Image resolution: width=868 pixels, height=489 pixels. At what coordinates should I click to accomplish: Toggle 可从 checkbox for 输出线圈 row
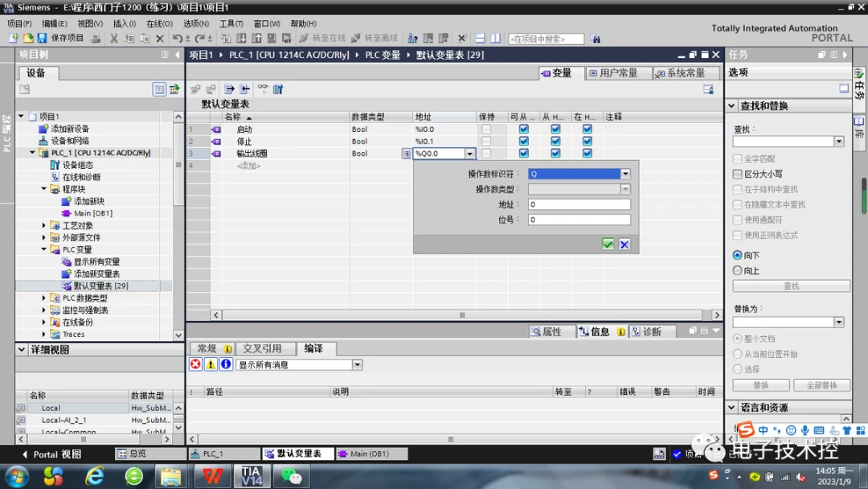524,154
